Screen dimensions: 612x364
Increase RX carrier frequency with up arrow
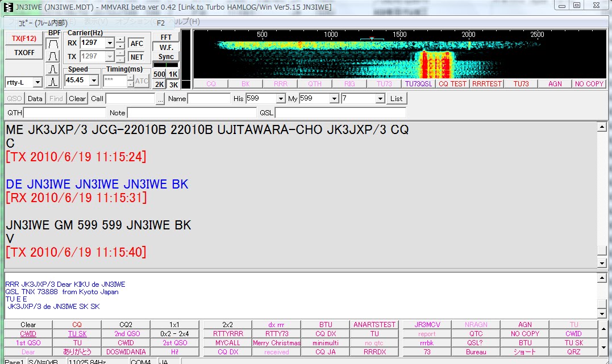click(x=120, y=39)
